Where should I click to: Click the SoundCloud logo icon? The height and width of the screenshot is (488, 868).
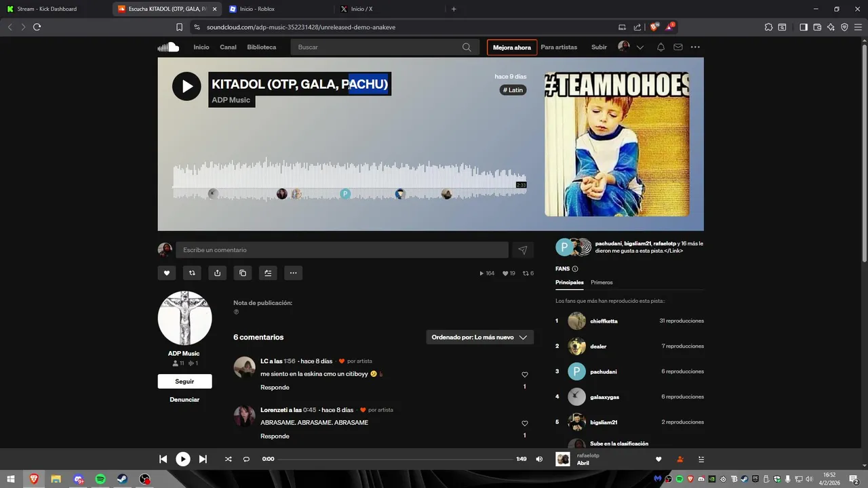click(x=168, y=47)
